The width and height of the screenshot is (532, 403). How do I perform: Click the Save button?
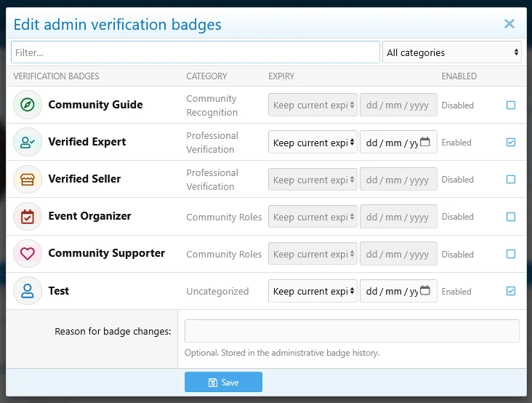pos(223,382)
